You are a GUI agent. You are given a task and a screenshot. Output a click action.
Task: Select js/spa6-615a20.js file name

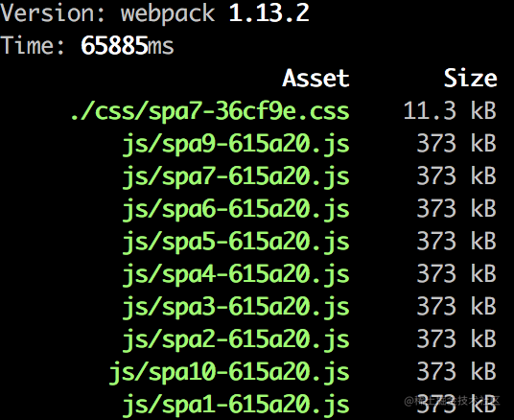tap(236, 209)
